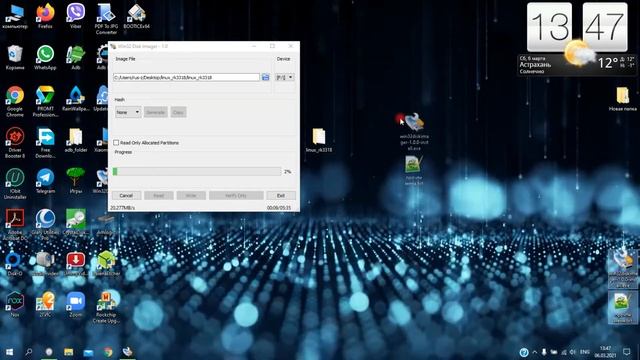Open the PDF To JPG Converter desktop icon
This screenshot has height=360, width=640.
pyautogui.click(x=106, y=19)
